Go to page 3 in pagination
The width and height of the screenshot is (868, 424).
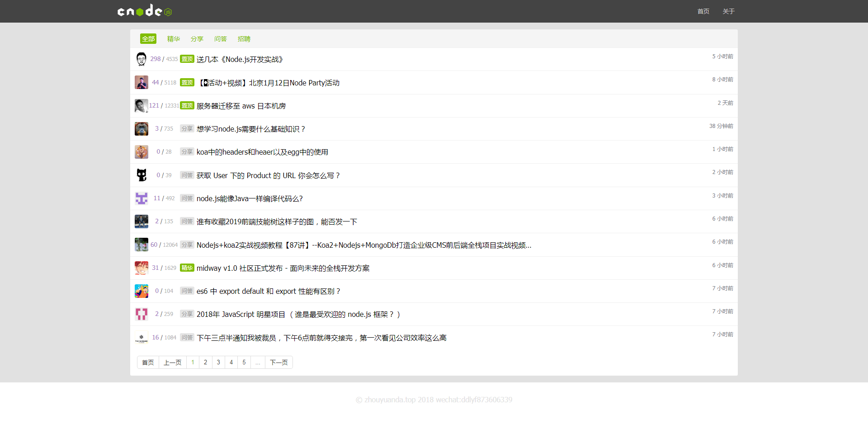(218, 363)
